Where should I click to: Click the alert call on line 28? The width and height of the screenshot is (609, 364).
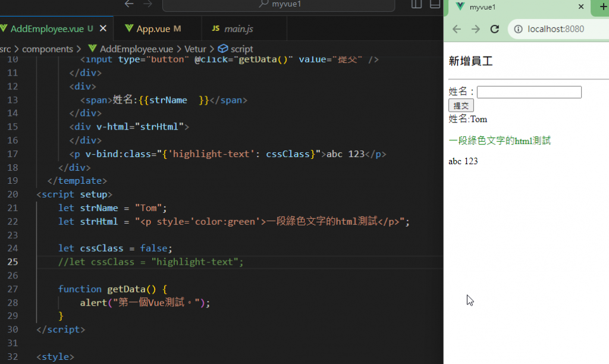coord(145,303)
